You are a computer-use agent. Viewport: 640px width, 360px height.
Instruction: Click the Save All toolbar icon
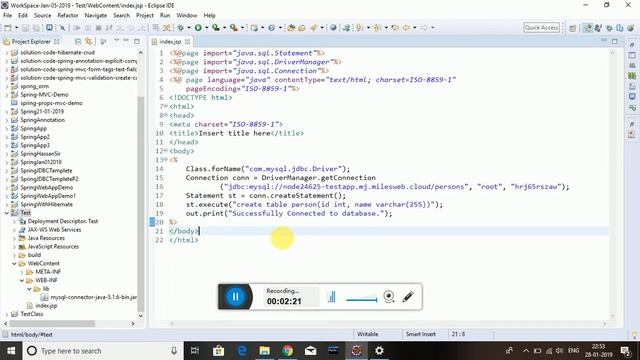[x=37, y=28]
